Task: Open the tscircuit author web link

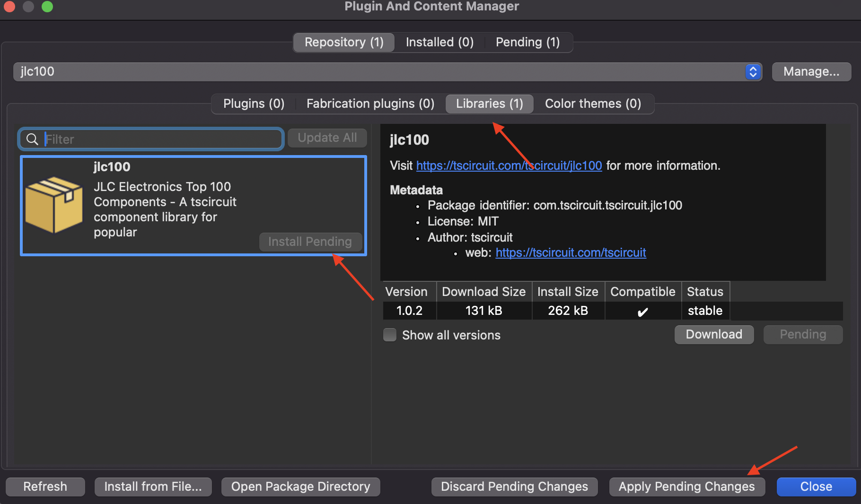Action: point(571,252)
